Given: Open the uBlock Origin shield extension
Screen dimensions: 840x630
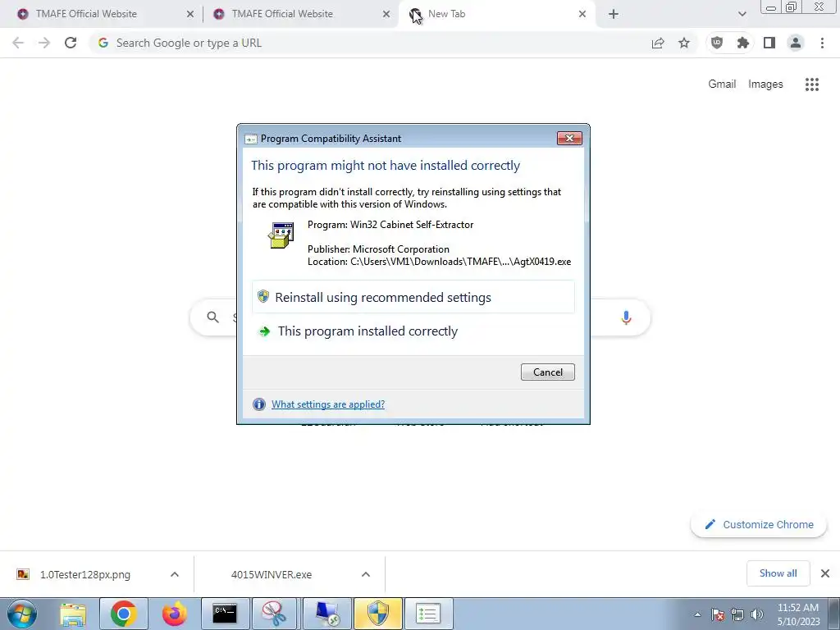Looking at the screenshot, I should tap(717, 43).
